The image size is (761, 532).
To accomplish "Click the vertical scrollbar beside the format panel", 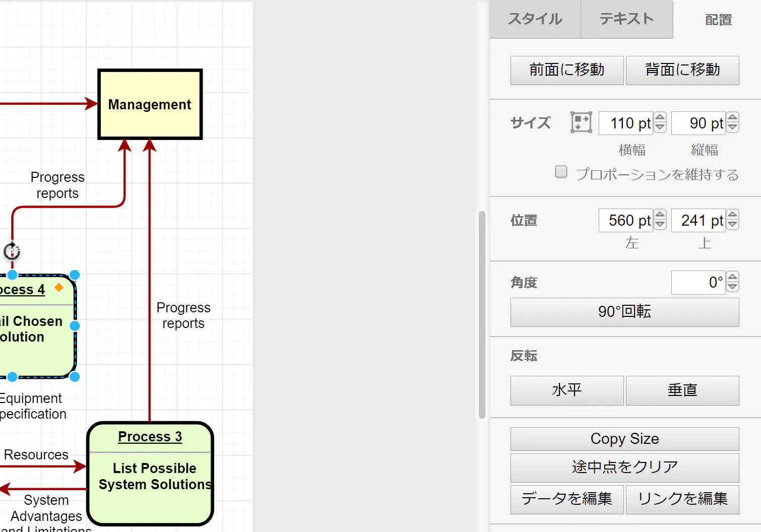I will [x=482, y=315].
